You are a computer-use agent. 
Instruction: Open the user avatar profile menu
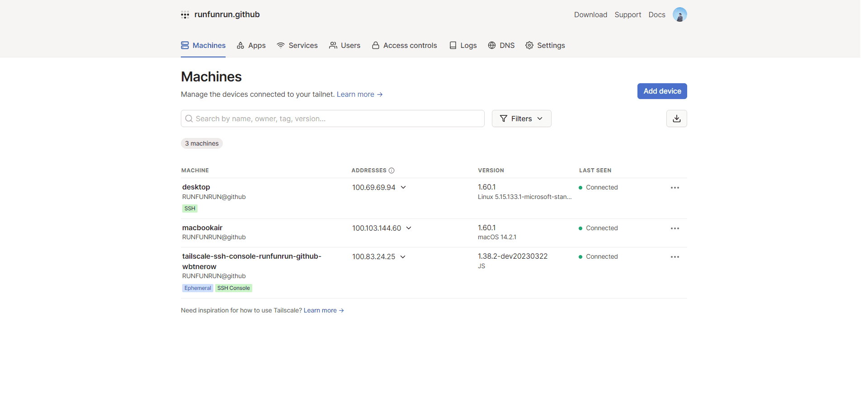coord(679,14)
